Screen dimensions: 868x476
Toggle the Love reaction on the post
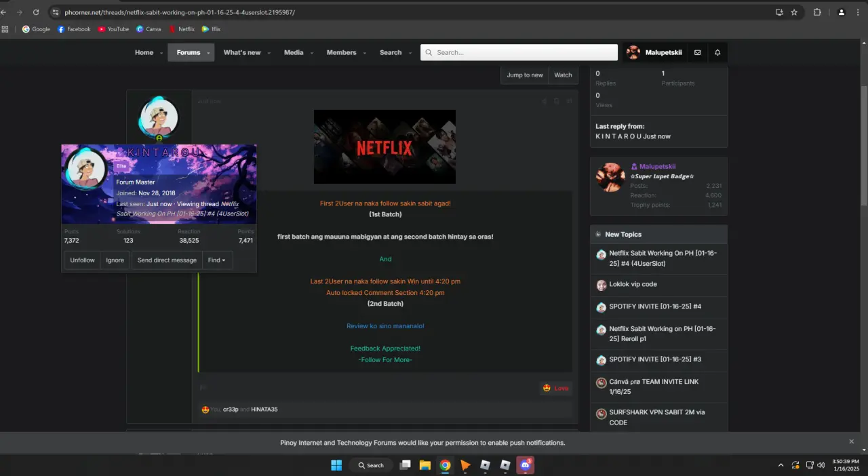555,388
